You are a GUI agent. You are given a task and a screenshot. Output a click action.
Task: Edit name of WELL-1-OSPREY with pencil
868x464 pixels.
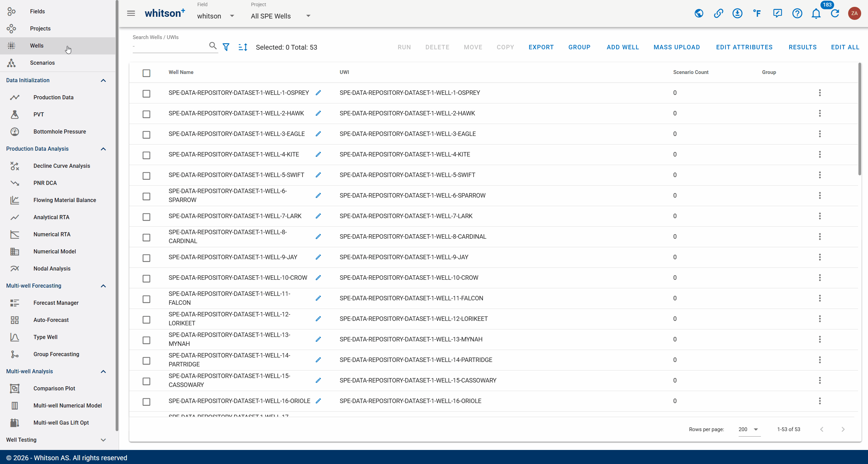(x=318, y=93)
